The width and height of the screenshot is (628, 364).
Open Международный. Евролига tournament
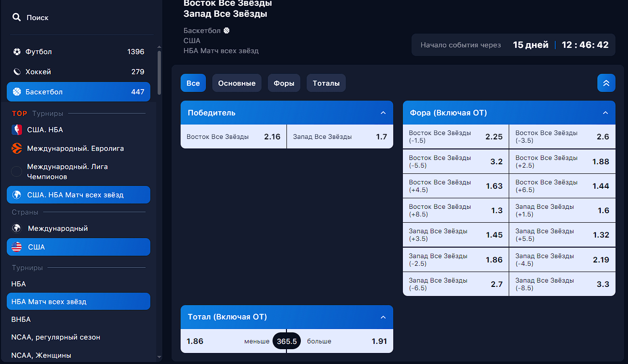coord(79,148)
